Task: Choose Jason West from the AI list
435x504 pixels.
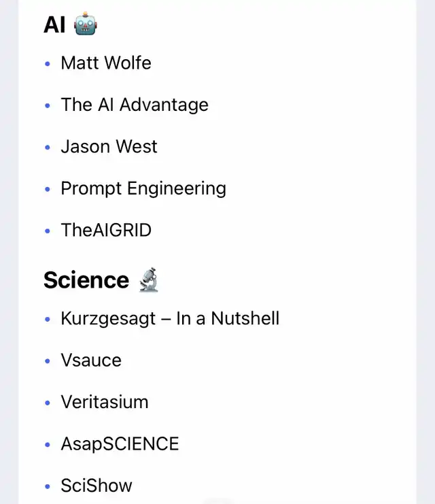Action: coord(109,147)
